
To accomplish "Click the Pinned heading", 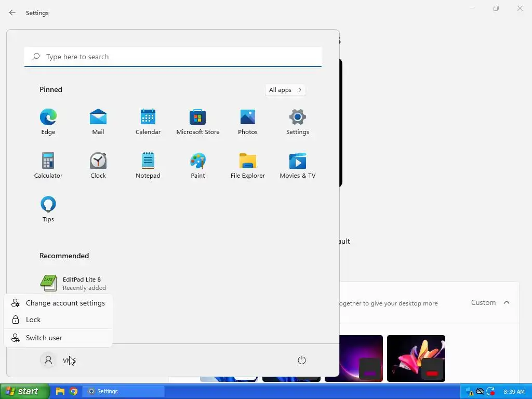I will [51, 89].
